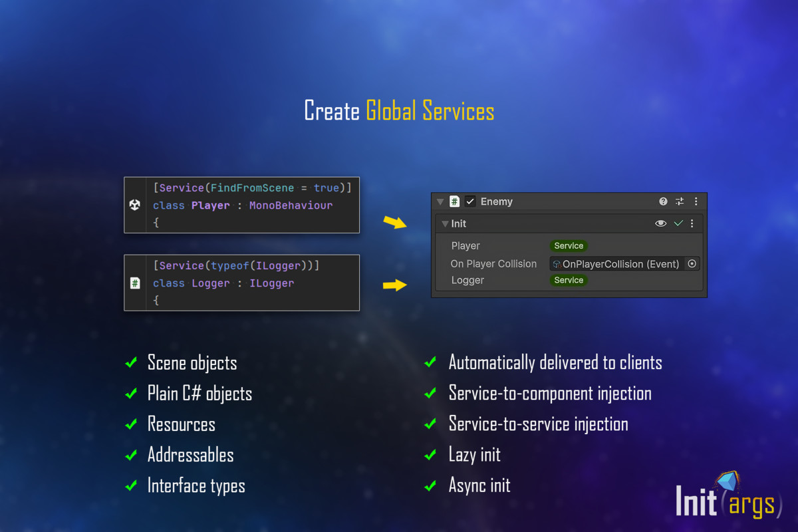Click the OnPlayerCollision (Event) field
This screenshot has width=798, height=532.
[622, 264]
